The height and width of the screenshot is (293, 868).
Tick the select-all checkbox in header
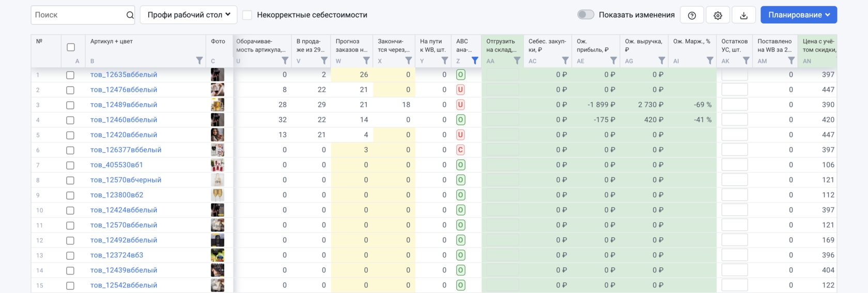[71, 47]
